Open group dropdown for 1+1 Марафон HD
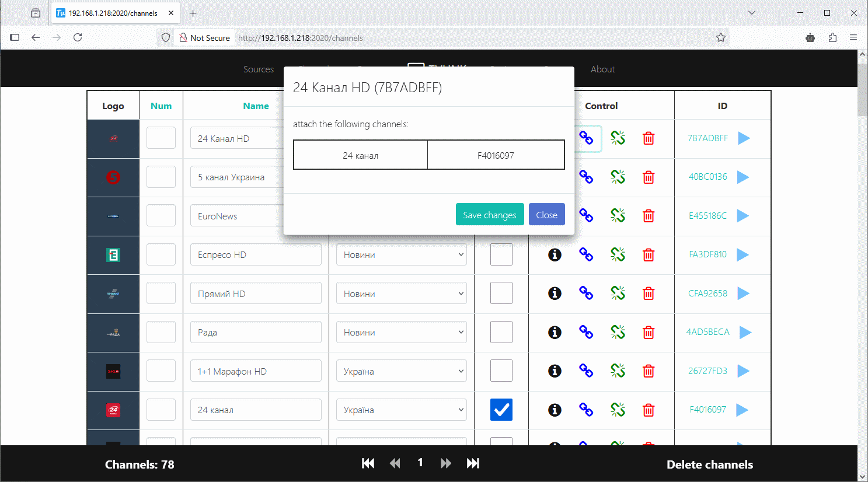The image size is (868, 482). [402, 371]
